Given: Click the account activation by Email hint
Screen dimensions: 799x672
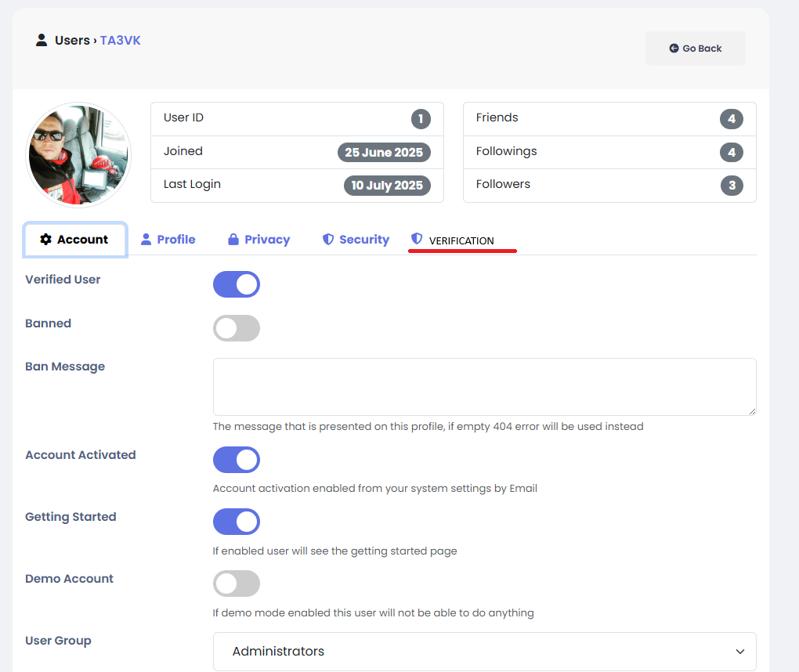Looking at the screenshot, I should tap(375, 489).
